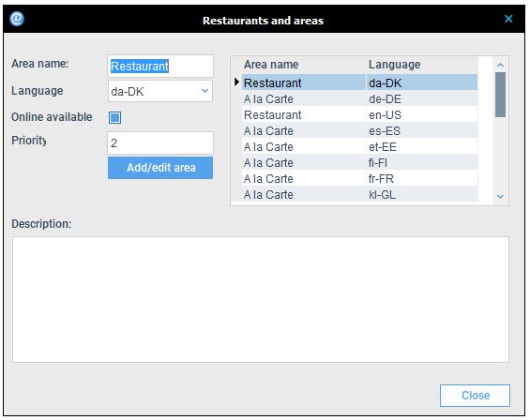Select the A la Carte de-DE row
The height and width of the screenshot is (420, 530).
point(360,99)
